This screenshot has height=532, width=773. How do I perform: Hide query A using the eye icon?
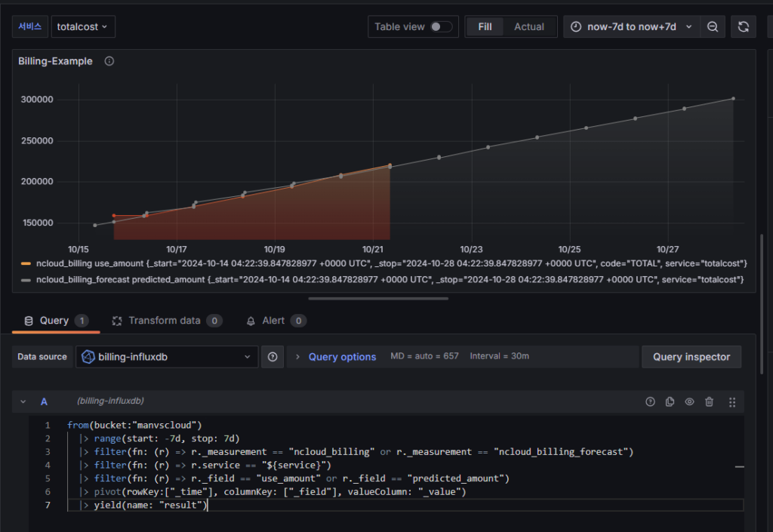pyautogui.click(x=689, y=402)
